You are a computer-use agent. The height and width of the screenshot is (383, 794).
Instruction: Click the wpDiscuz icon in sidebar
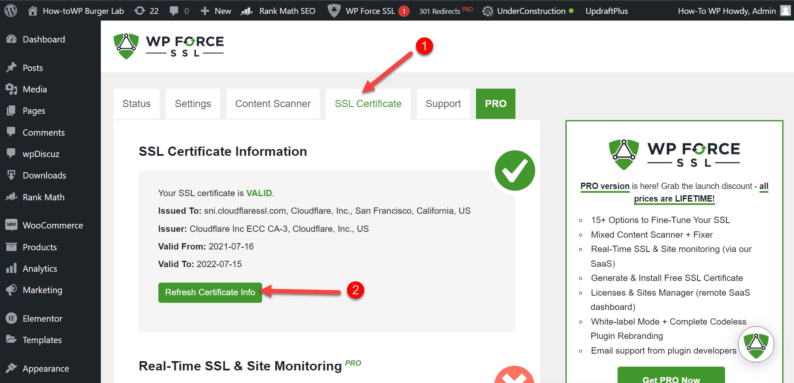11,154
